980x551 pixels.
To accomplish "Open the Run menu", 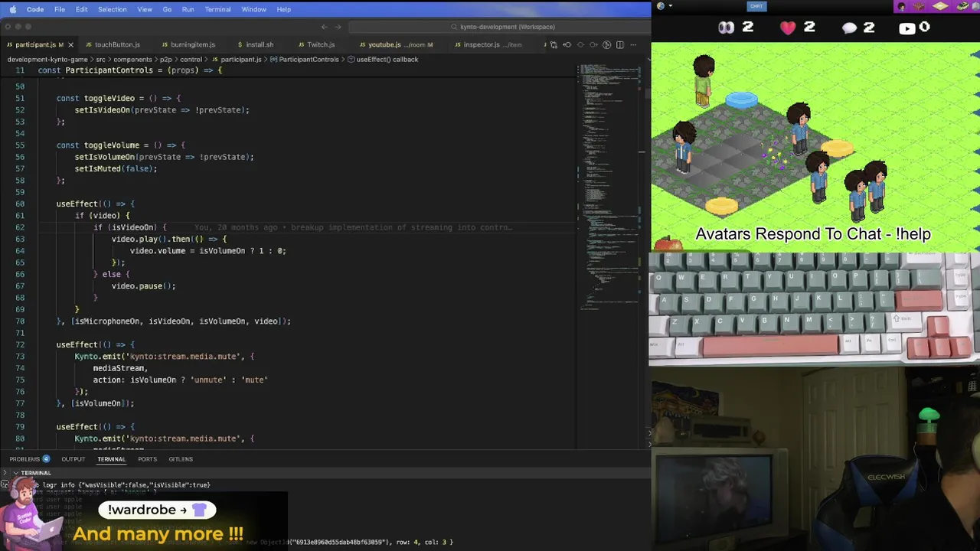I will click(x=188, y=9).
